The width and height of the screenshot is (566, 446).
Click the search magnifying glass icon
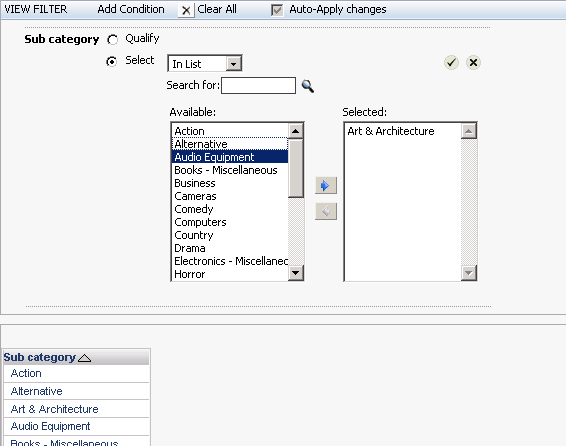[x=308, y=86]
